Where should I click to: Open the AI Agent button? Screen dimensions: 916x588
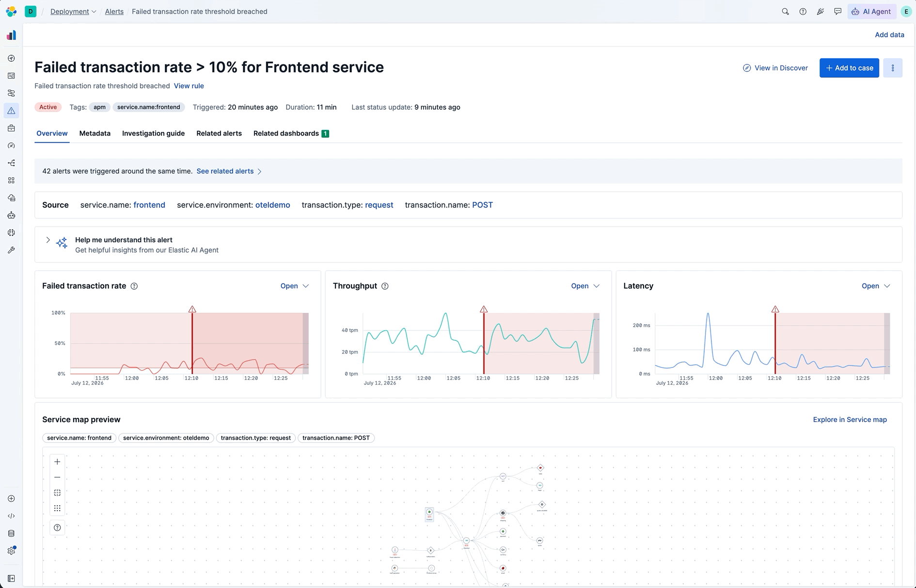coord(871,12)
